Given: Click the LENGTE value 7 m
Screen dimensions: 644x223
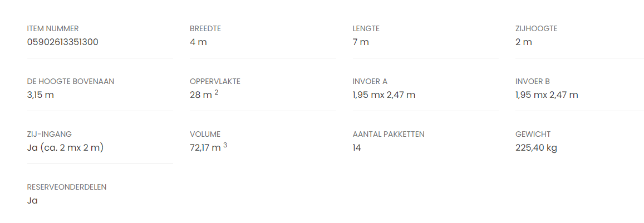Looking at the screenshot, I should tap(361, 42).
